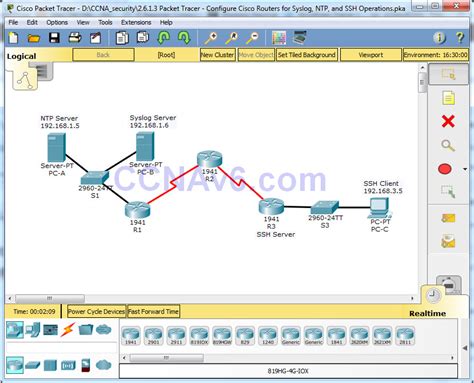Pick the 2901 router from the device list

coord(153,336)
